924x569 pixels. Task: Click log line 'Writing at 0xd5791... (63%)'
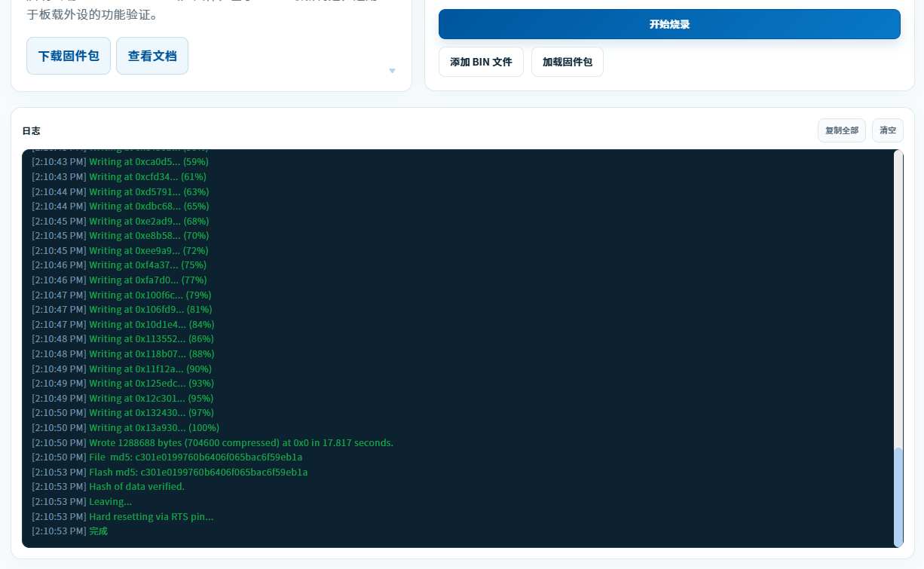pos(121,192)
